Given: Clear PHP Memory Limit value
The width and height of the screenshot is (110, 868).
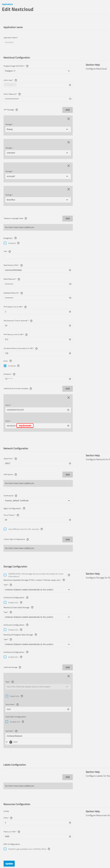Looking at the screenshot, I should [70, 339].
